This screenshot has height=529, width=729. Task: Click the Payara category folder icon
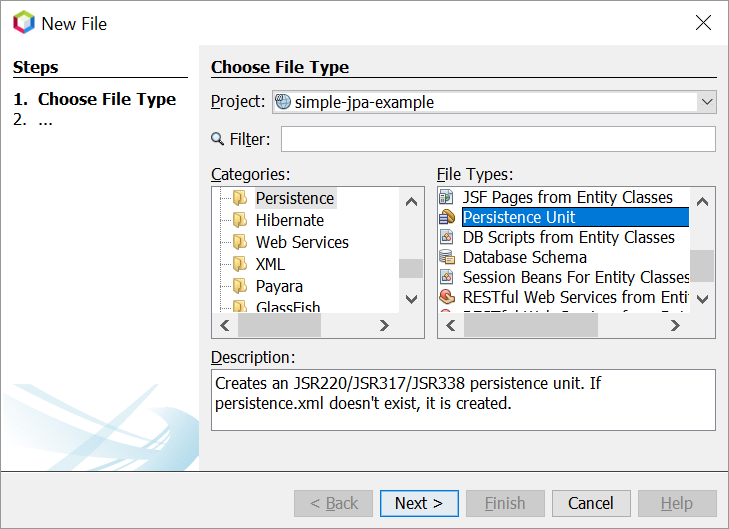pyautogui.click(x=240, y=286)
